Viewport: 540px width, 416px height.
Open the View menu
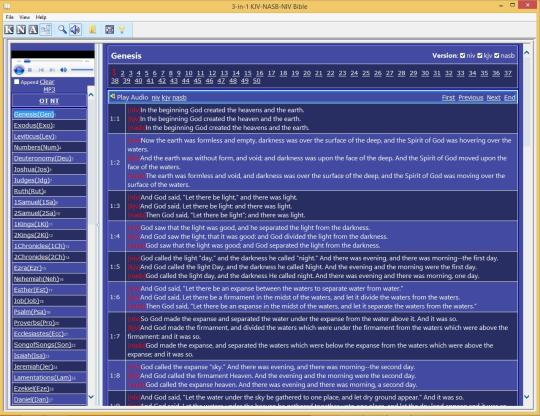[x=24, y=17]
